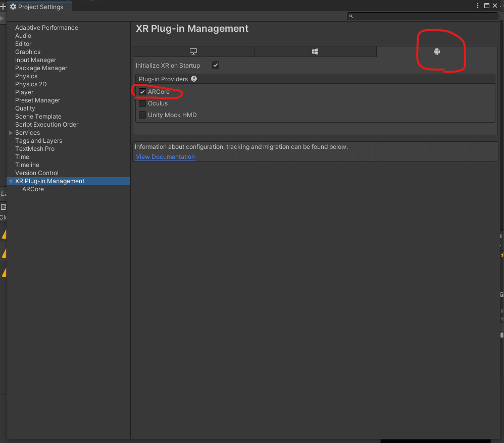Open the ARCore sub-settings entry

click(33, 189)
